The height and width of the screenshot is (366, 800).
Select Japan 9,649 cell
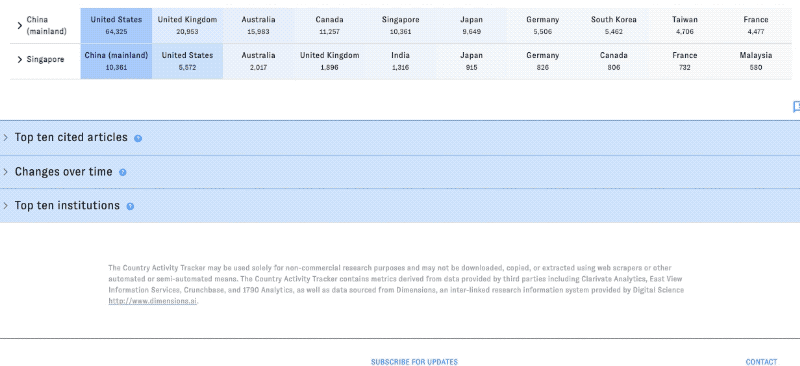(x=471, y=26)
